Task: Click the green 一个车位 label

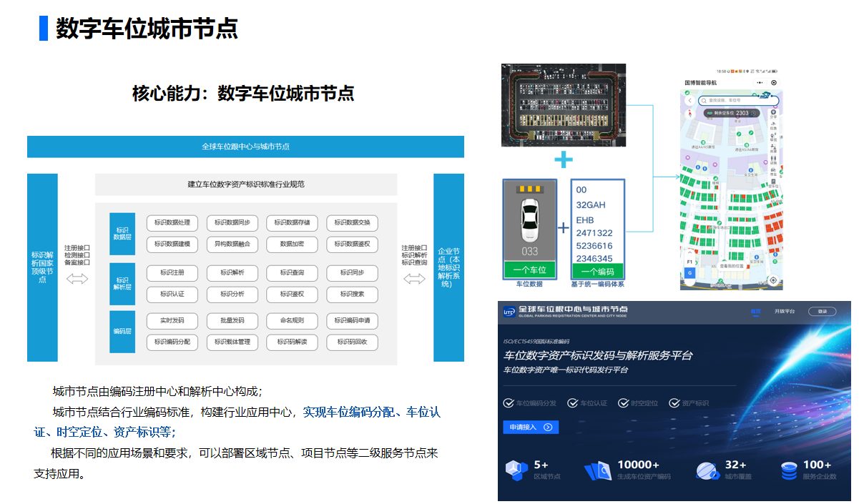Action: pyautogui.click(x=529, y=271)
